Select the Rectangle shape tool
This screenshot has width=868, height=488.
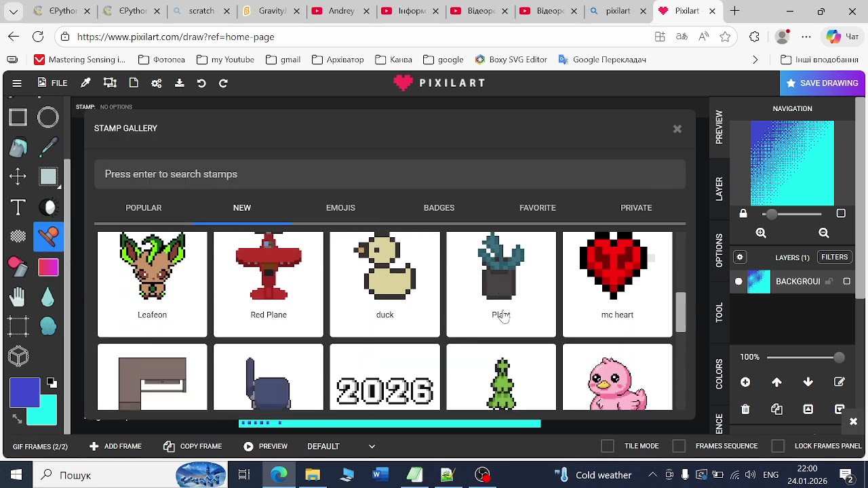18,117
